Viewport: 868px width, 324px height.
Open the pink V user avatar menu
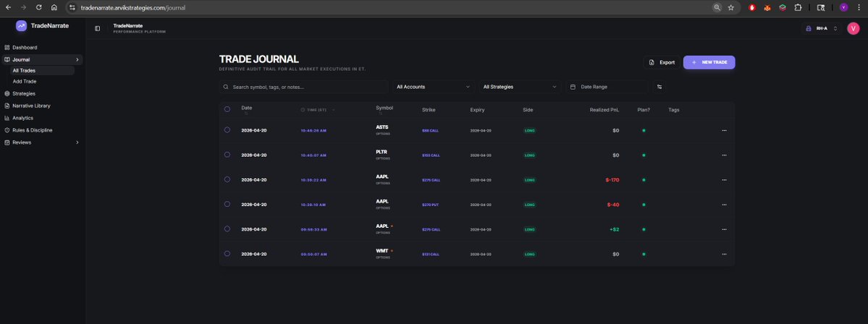(x=853, y=28)
